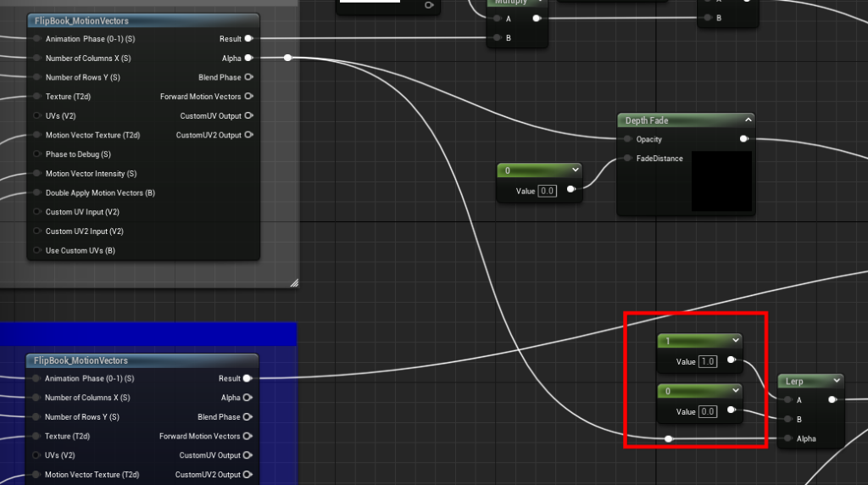
Task: Select Animation Phase input pin in blue-comment FlipBook node
Action: [36, 379]
